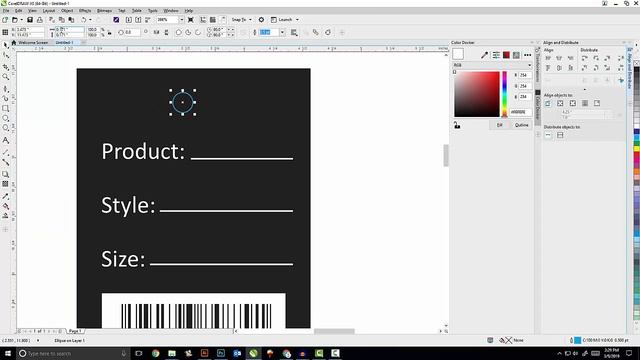Set align objects to page center
This screenshot has height=360, width=640.
pyautogui.click(x=573, y=103)
